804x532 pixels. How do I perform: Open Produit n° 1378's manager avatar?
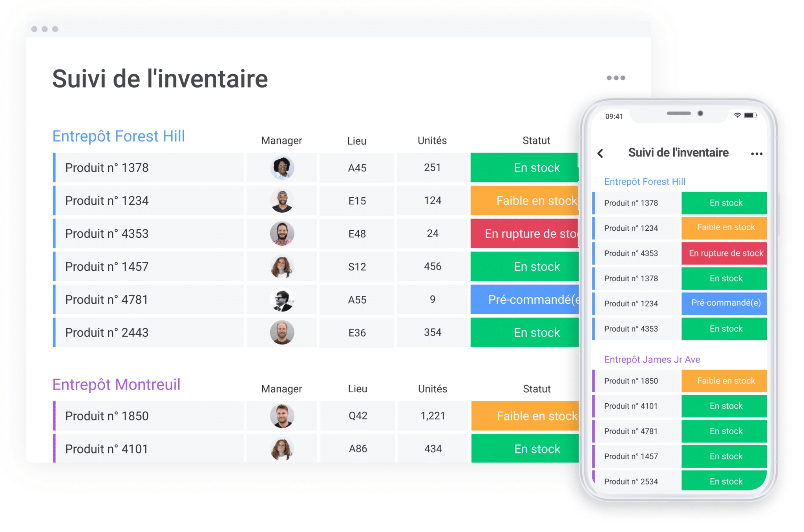click(281, 168)
